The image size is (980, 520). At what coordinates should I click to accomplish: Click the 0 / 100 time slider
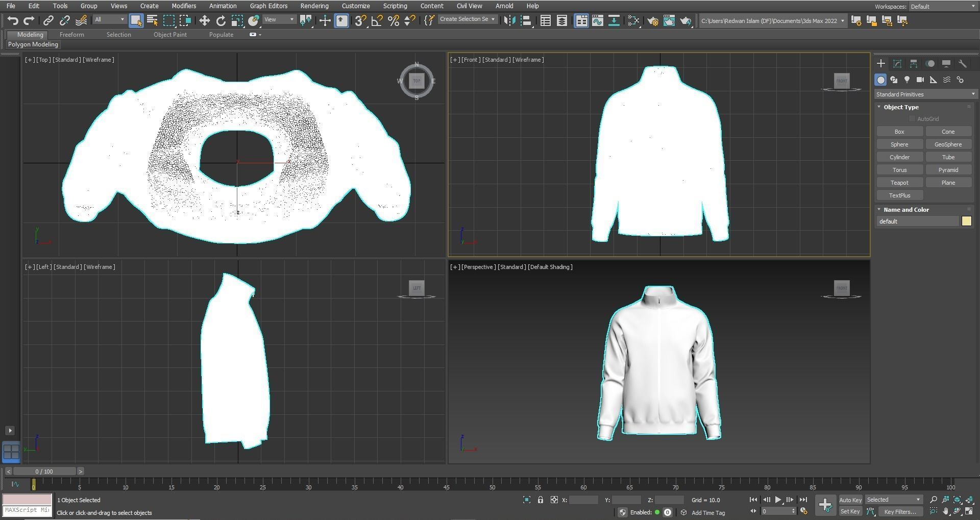click(44, 472)
